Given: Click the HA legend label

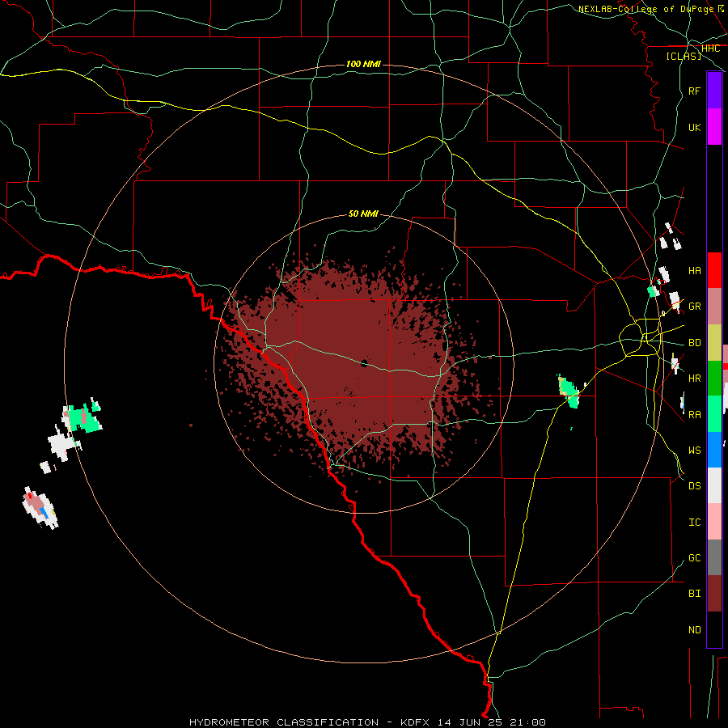Looking at the screenshot, I should point(694,270).
